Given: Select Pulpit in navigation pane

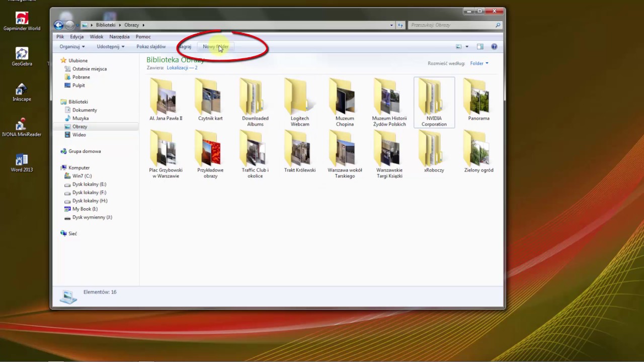Looking at the screenshot, I should click(78, 85).
